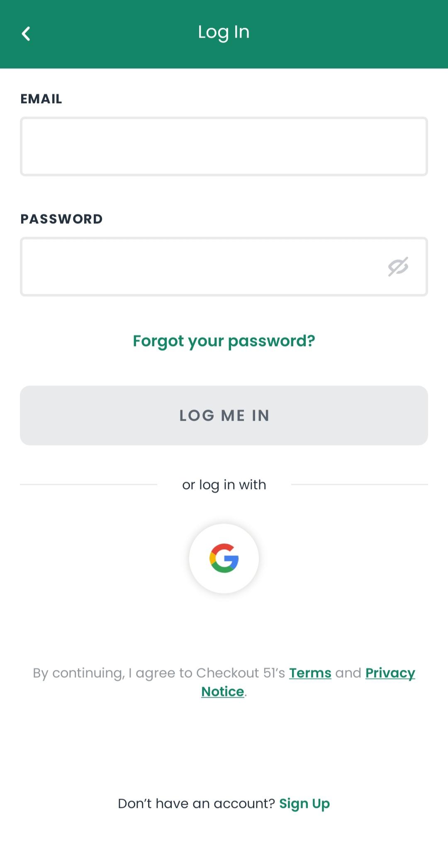
Task: Tap the back arrow in header
Action: tap(26, 34)
